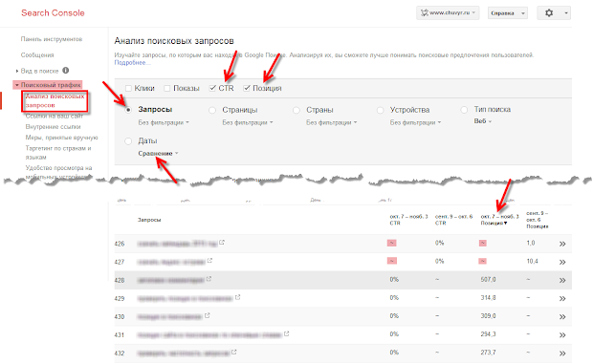This screenshot has width=593, height=364.
Task: Open filter dropdown under Запросы
Action: [164, 122]
